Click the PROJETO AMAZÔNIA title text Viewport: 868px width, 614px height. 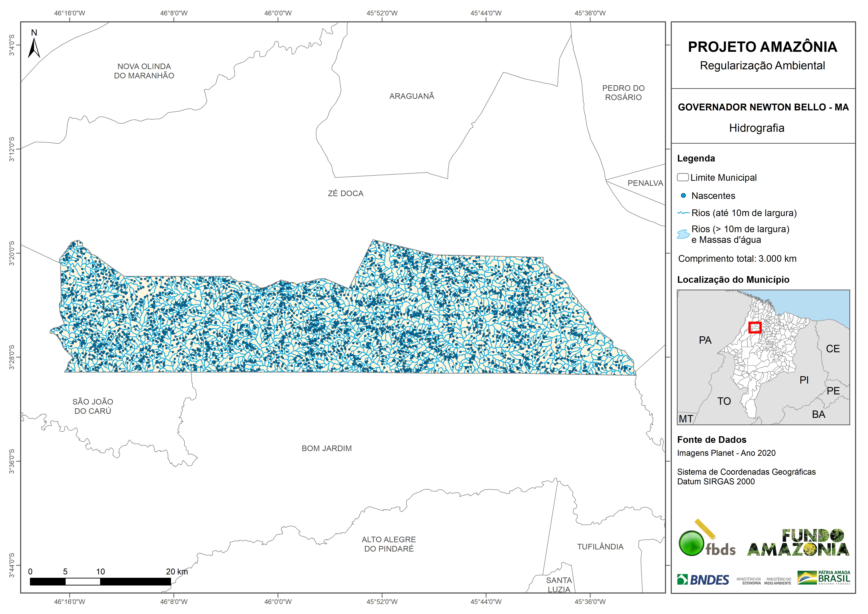tap(762, 47)
